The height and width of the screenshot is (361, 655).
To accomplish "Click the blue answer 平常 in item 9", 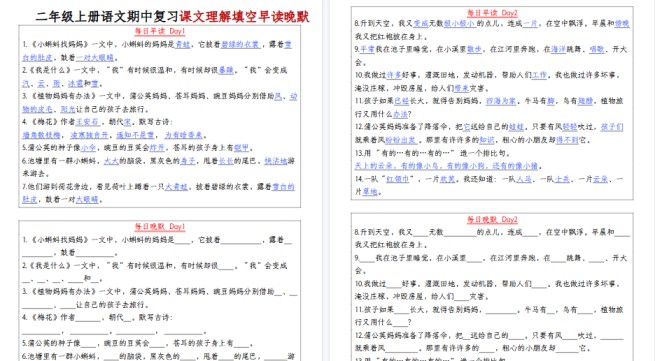I will (367, 49).
